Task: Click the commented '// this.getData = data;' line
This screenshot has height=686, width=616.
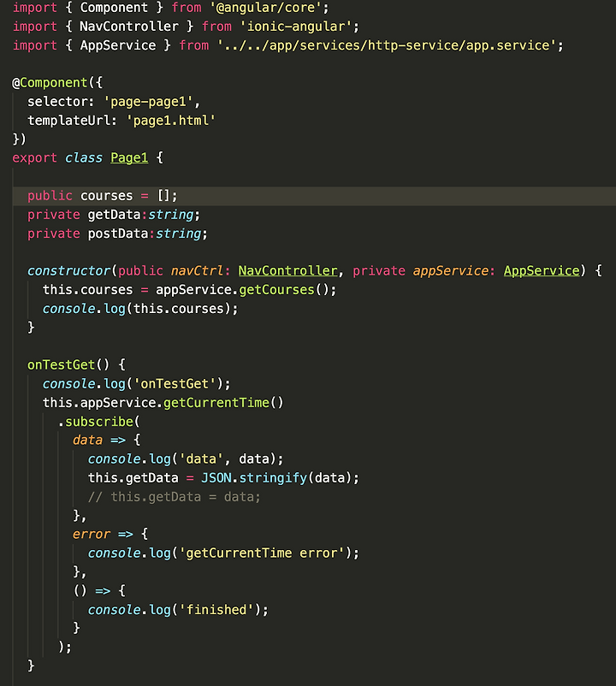Action: 175,497
